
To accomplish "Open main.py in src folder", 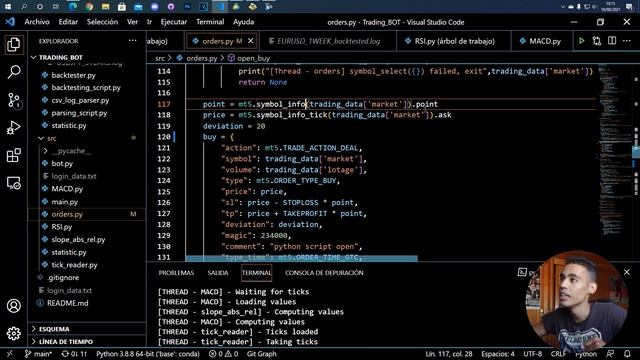I will click(64, 202).
